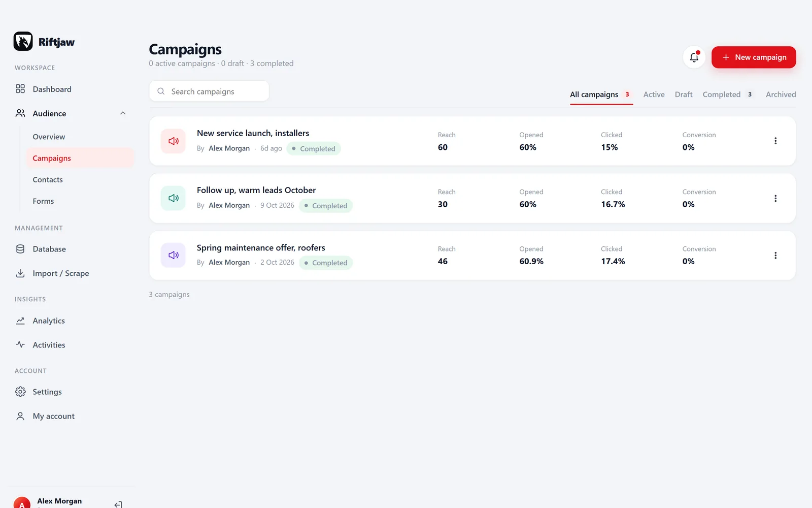Open Contacts in the sidebar
812x508 pixels.
[48, 179]
